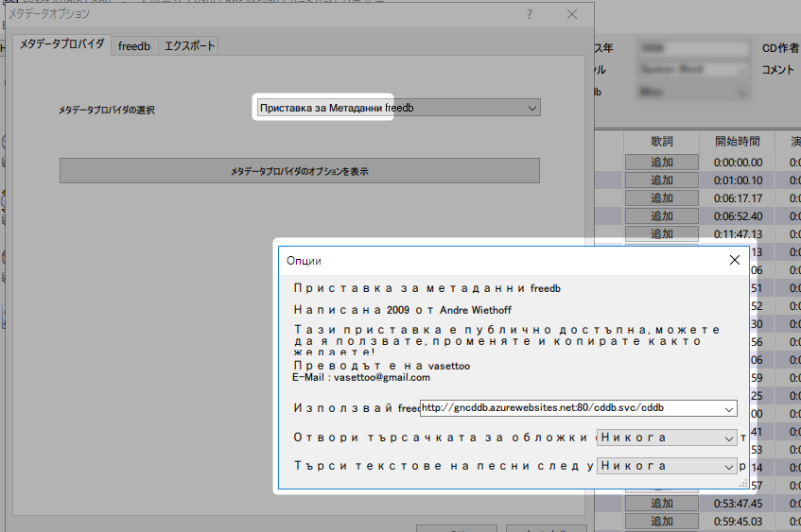Open the エクスポート tab
This screenshot has width=801, height=532.
click(189, 46)
